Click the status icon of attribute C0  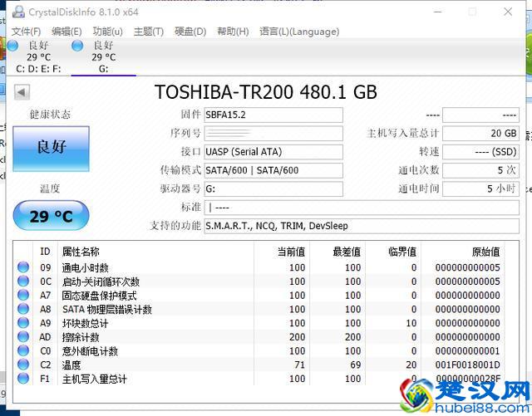pyautogui.click(x=23, y=350)
